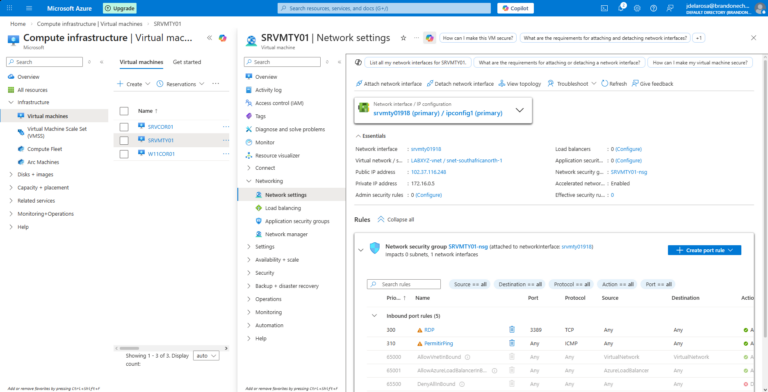Click the Source == all filter pill
The height and width of the screenshot is (392, 768).
coord(470,284)
